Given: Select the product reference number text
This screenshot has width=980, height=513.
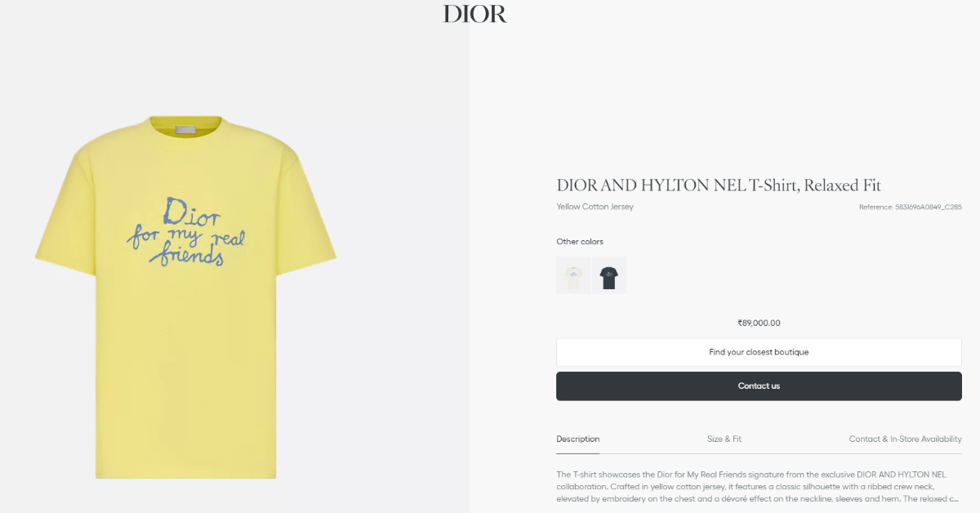Looking at the screenshot, I should pos(910,207).
